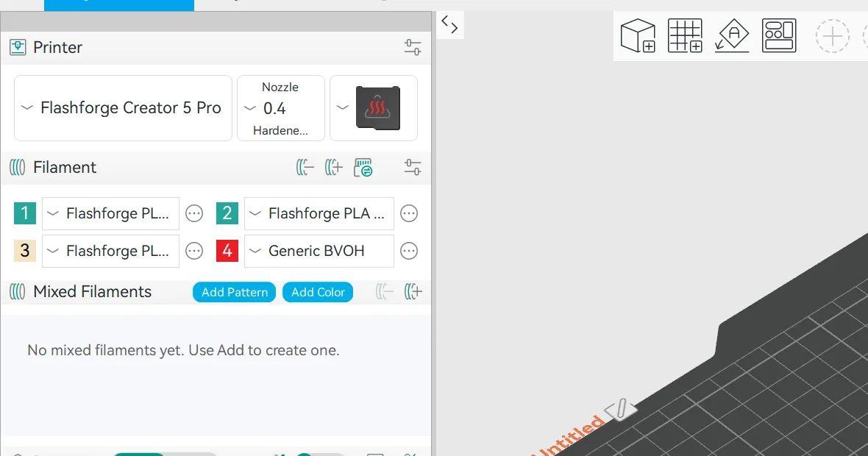Open more options for filament 1

click(194, 213)
